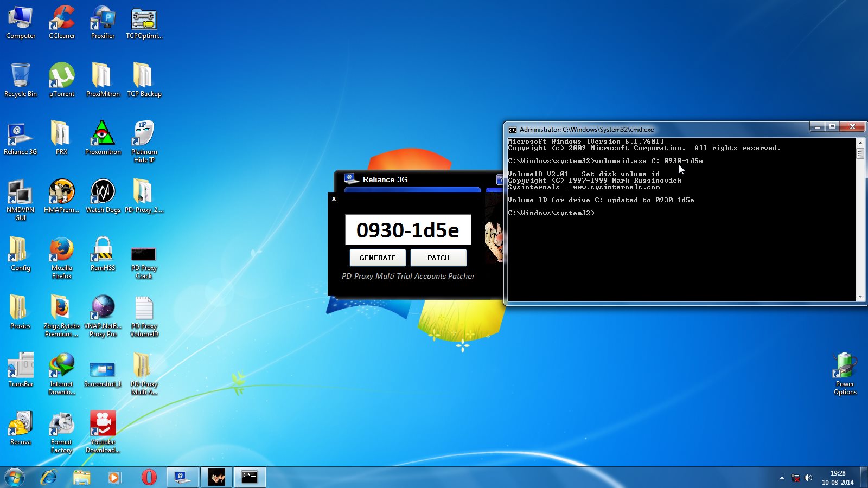
Task: Click the cmd scrollbar up arrow
Action: click(860, 142)
